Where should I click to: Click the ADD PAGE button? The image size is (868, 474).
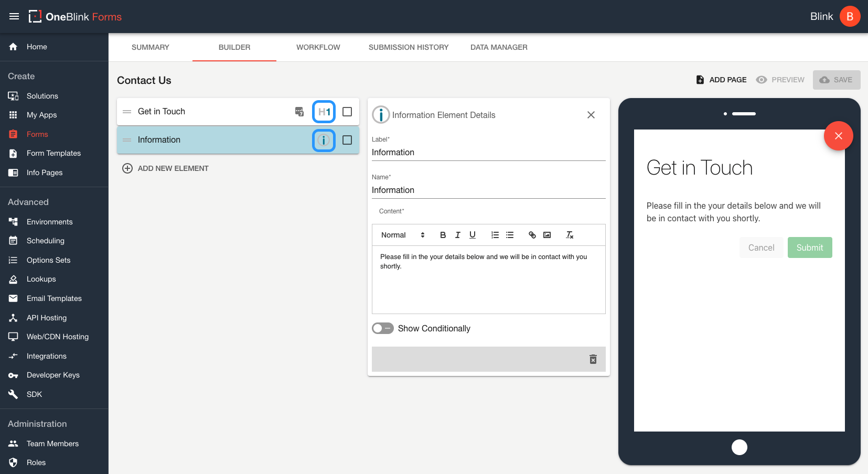coord(721,79)
